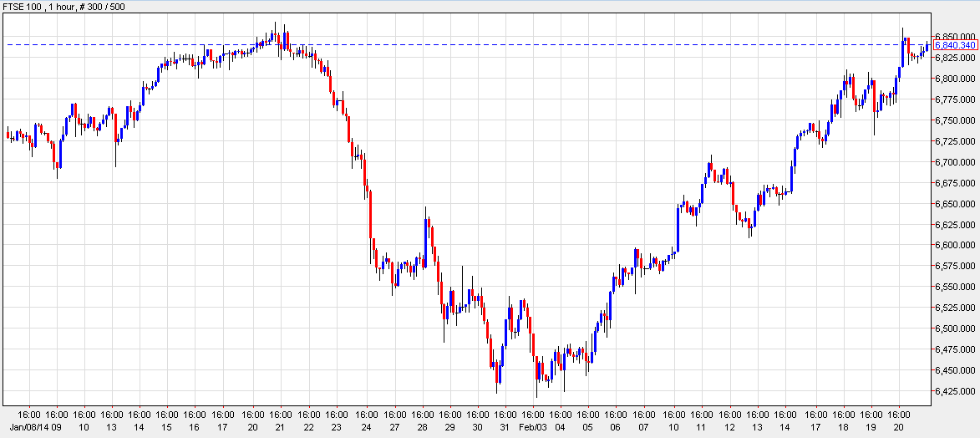Image resolution: width=980 pixels, height=438 pixels.
Task: Click the 6,850.000 price axis label
Action: [x=955, y=37]
